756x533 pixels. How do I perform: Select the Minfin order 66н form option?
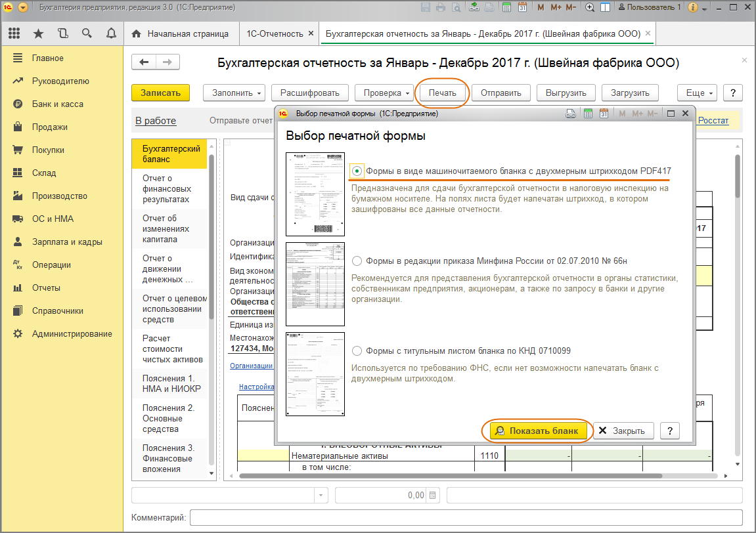(x=357, y=261)
